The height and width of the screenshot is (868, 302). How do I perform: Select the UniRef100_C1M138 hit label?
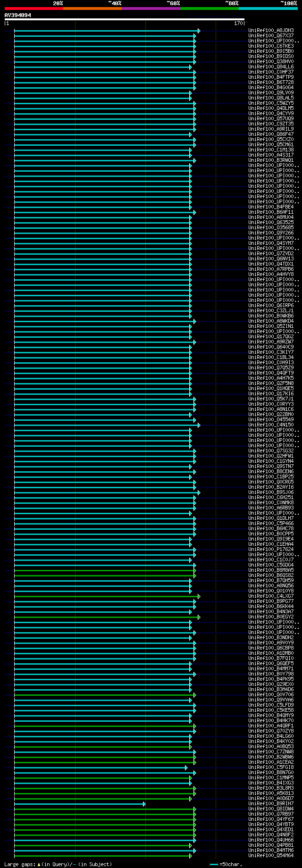pos(271,150)
